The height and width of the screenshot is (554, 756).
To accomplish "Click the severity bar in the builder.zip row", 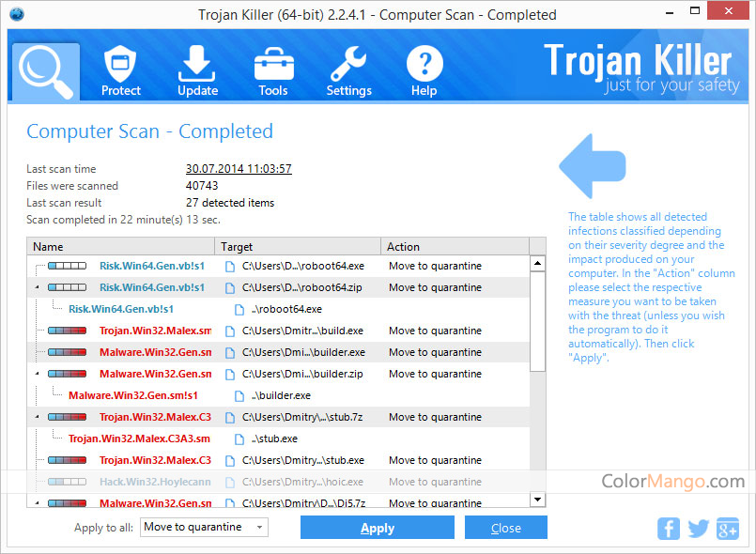I will pos(67,374).
